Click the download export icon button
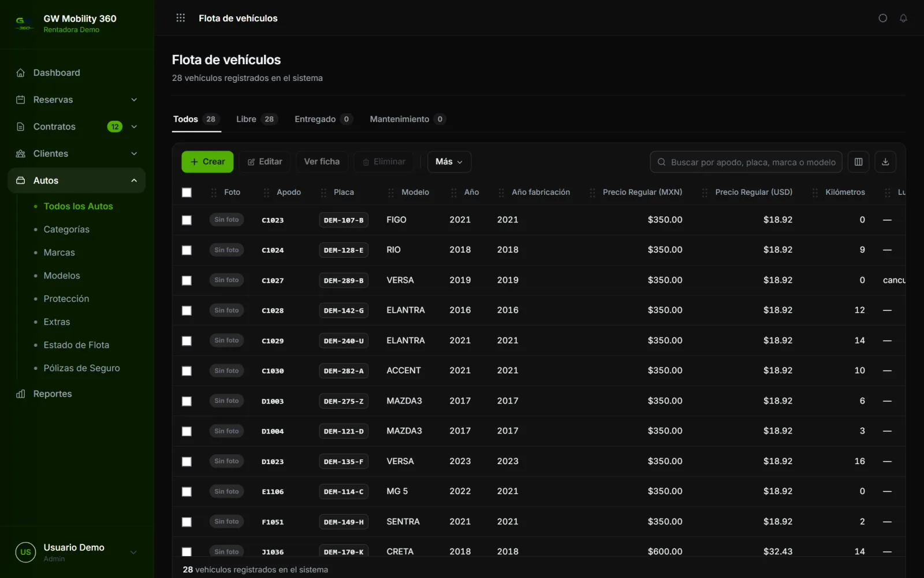 tap(885, 162)
